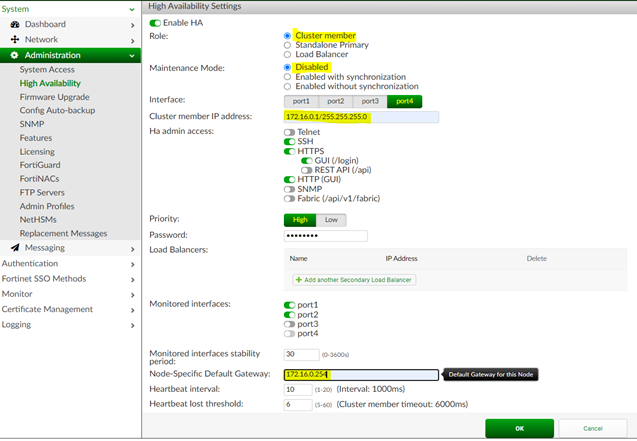Expand the Authentication menu section

coord(134,263)
